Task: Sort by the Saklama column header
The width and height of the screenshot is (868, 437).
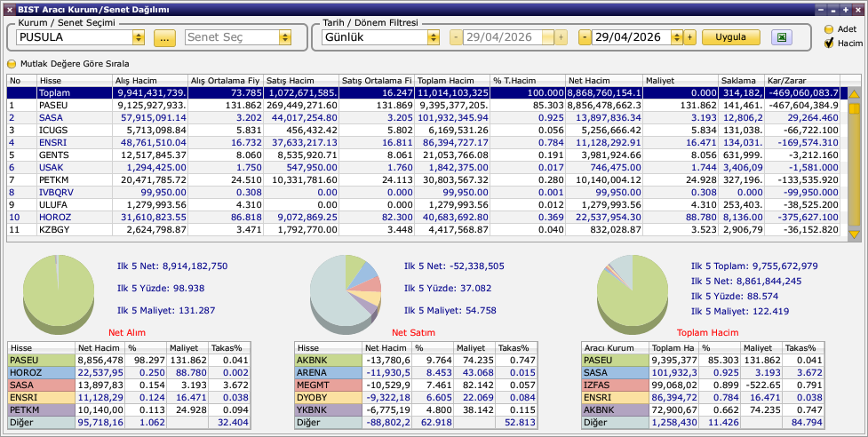Action: (741, 81)
